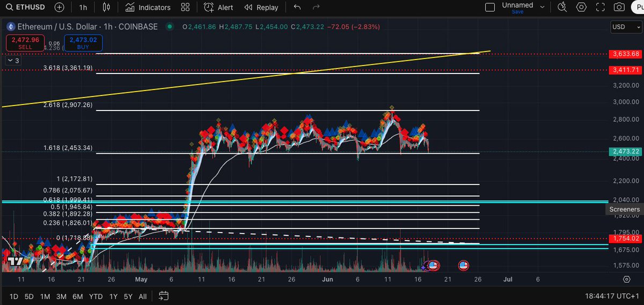Add symbol with the plus circle icon
Viewport: 644px width, 305px height.
click(60, 8)
